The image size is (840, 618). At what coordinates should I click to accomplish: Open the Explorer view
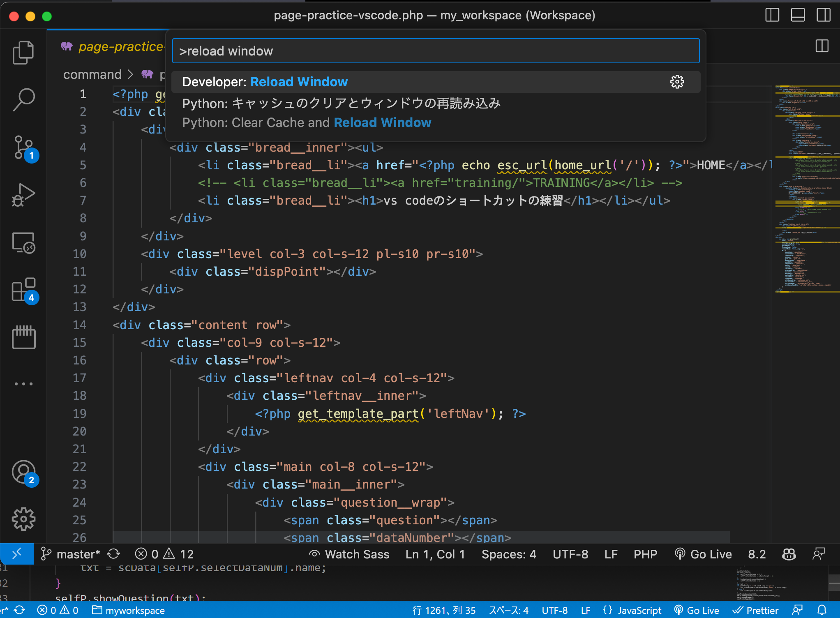point(23,53)
